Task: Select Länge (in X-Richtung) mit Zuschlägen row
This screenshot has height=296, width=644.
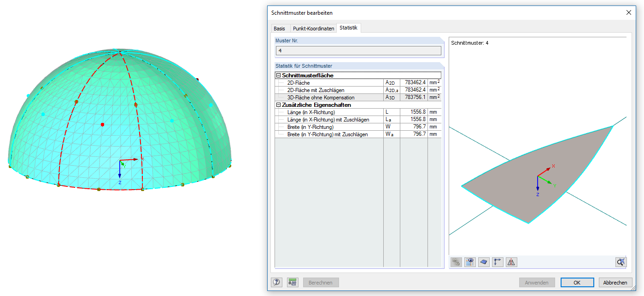Action: [x=358, y=119]
